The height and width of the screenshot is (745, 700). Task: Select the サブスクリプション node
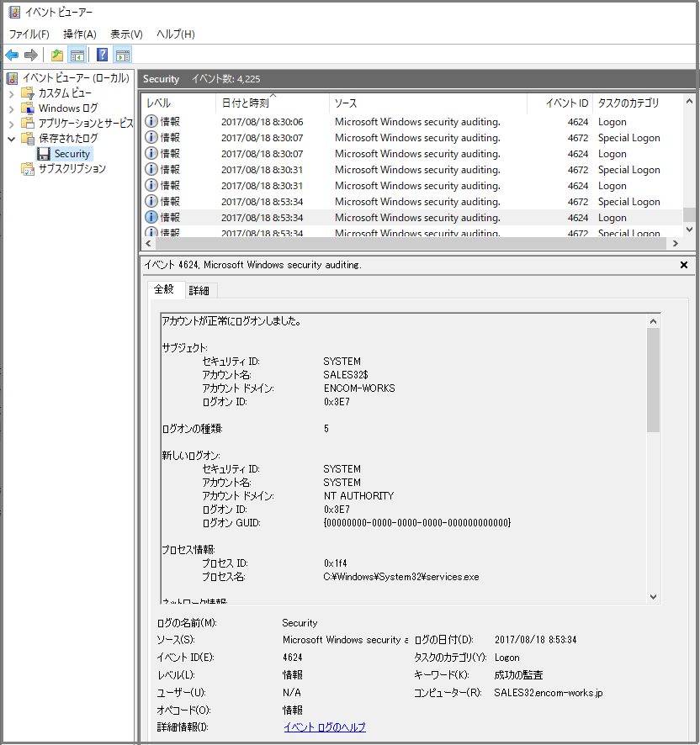(x=63, y=169)
